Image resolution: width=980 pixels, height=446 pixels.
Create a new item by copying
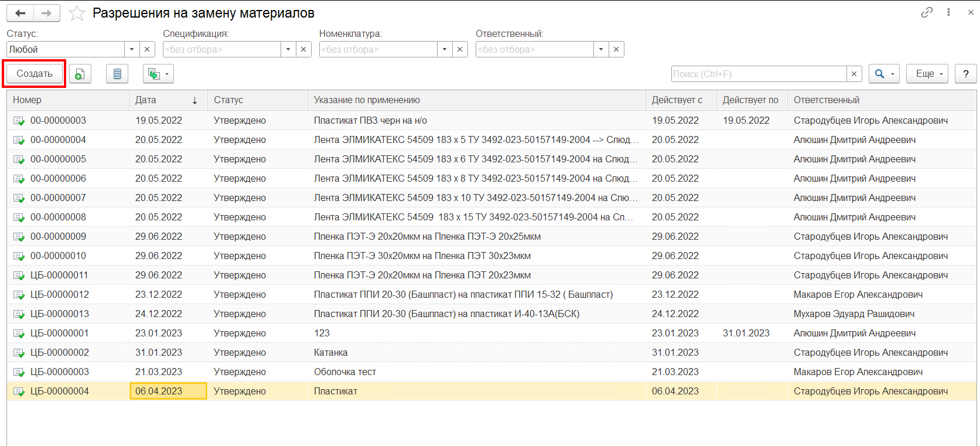click(x=80, y=74)
